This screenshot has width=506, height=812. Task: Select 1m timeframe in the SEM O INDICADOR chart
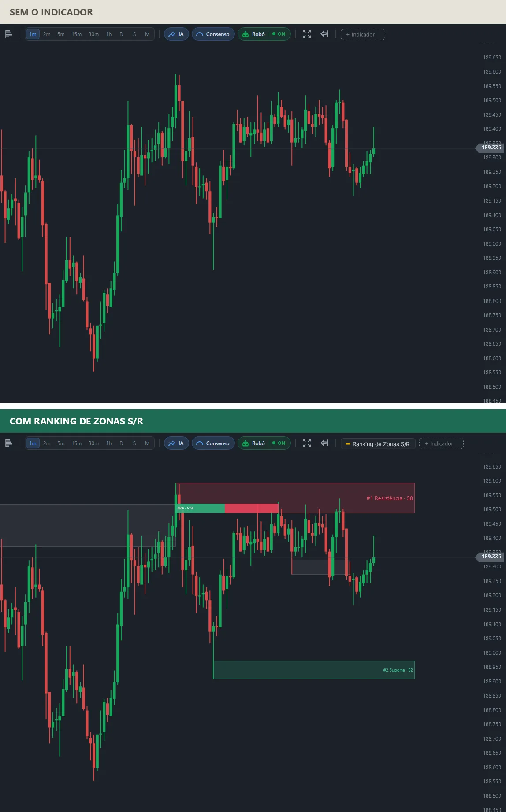33,34
